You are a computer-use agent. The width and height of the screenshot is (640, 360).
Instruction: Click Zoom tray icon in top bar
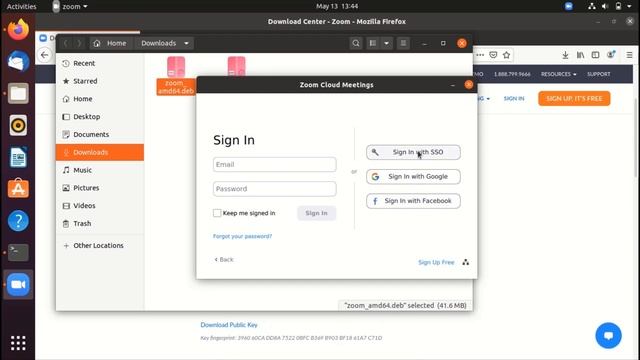pyautogui.click(x=569, y=6)
